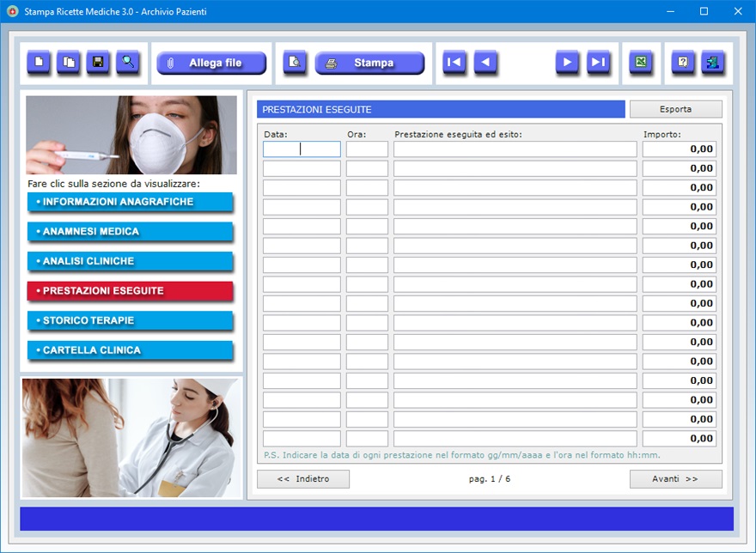Click the 'Importo:' column label
This screenshot has height=553, width=756.
662,135
